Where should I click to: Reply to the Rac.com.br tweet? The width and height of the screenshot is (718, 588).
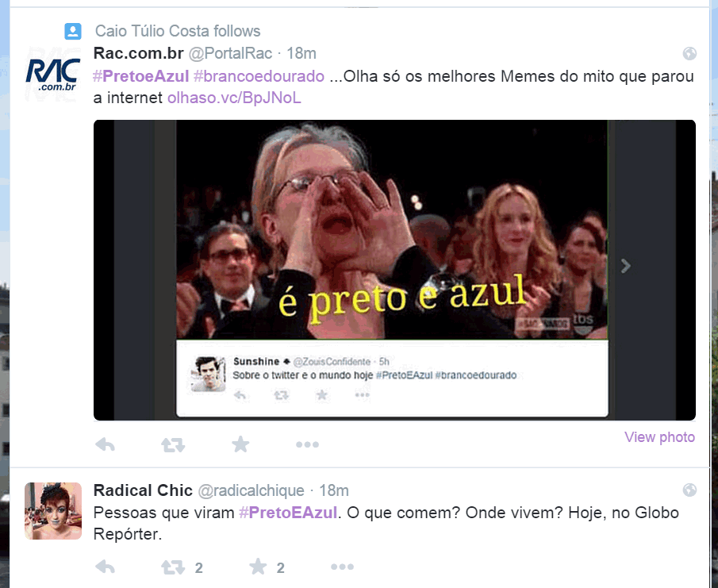105,444
